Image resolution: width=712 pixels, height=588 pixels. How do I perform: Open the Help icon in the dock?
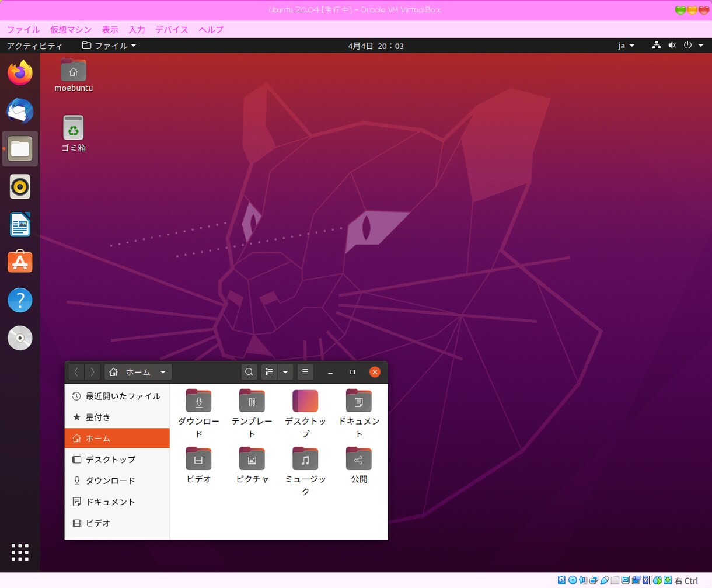point(20,300)
